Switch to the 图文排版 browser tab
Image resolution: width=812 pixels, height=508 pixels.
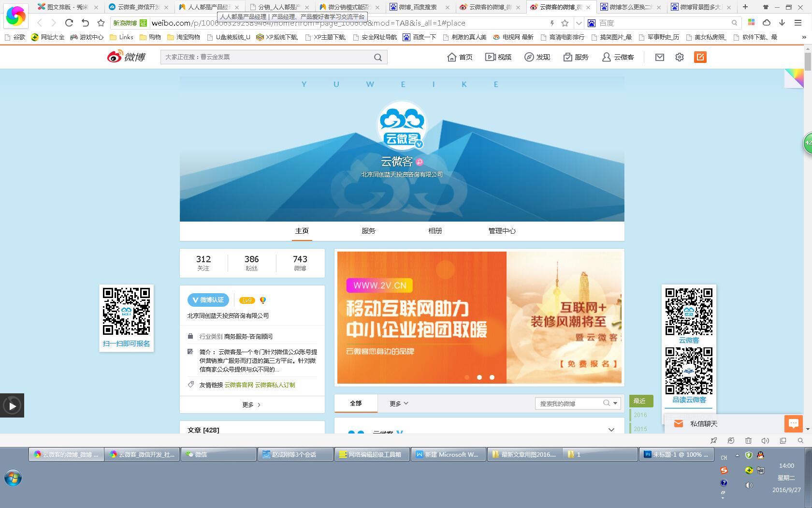[x=68, y=7]
